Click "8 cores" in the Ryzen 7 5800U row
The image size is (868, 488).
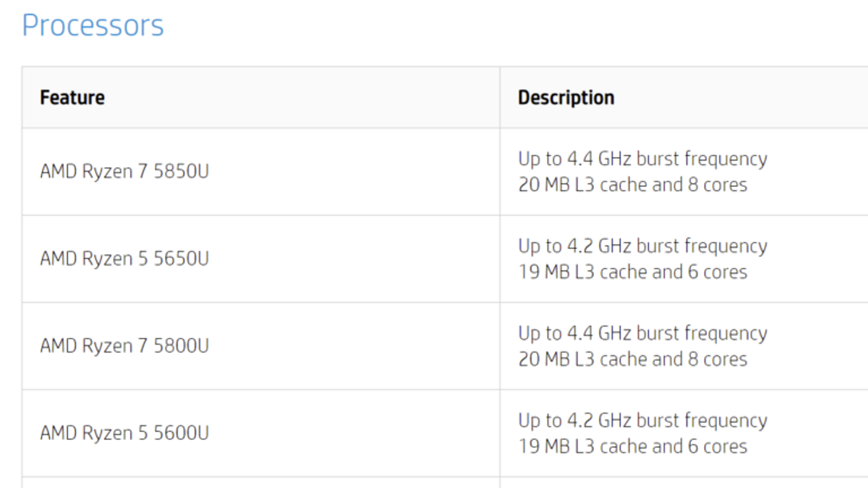coord(717,359)
